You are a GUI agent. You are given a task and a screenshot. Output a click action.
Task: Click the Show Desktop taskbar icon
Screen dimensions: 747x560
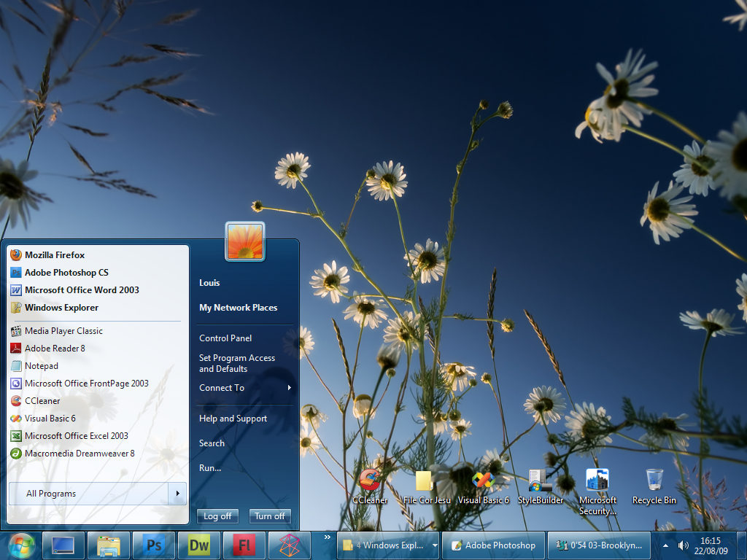coord(63,545)
